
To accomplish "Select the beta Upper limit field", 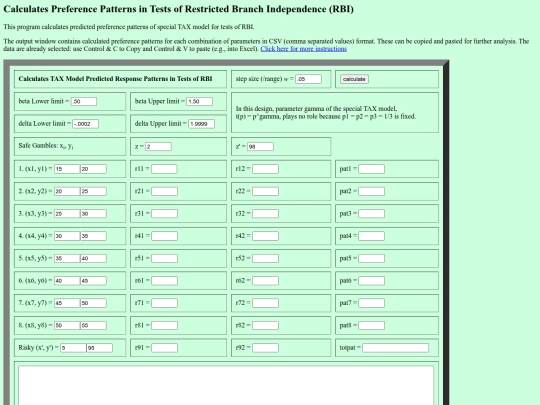I will point(199,102).
